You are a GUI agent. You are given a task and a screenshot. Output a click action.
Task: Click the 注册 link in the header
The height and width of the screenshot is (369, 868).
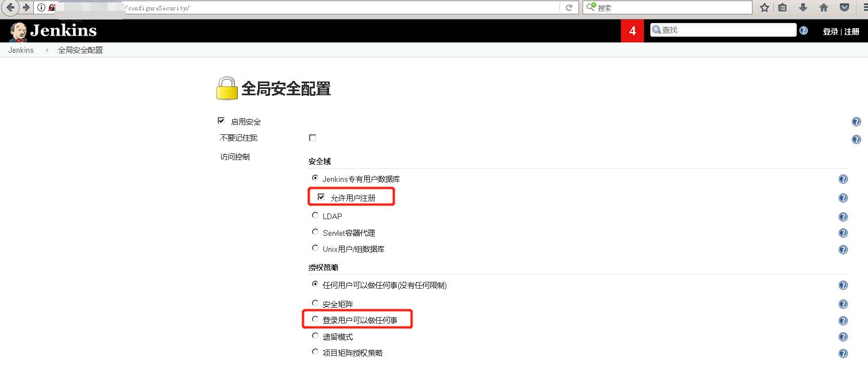pyautogui.click(x=852, y=32)
